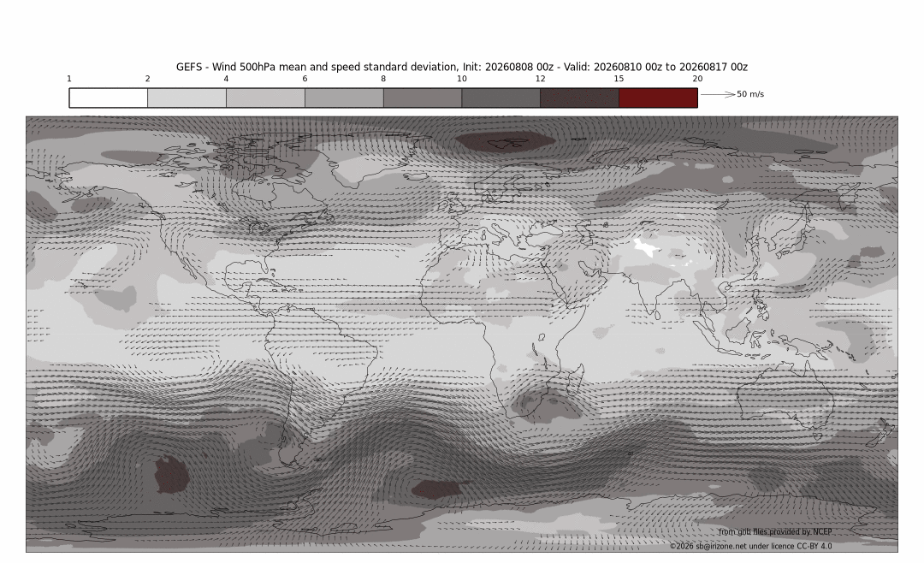Click the 50 m/s scale label
This screenshot has height=563, width=924.
[x=750, y=94]
